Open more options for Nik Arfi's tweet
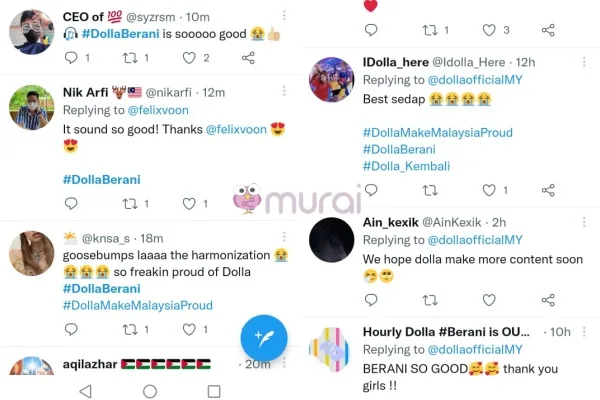Viewport: 600px width, 400px height. [x=284, y=91]
